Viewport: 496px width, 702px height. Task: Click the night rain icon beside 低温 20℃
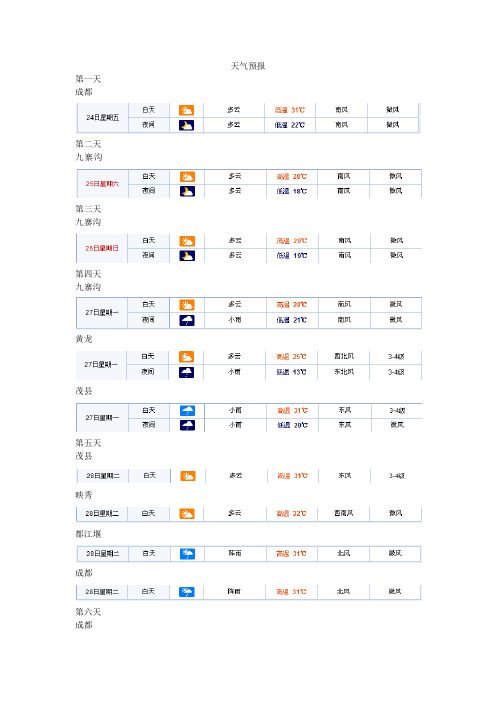coord(187,425)
